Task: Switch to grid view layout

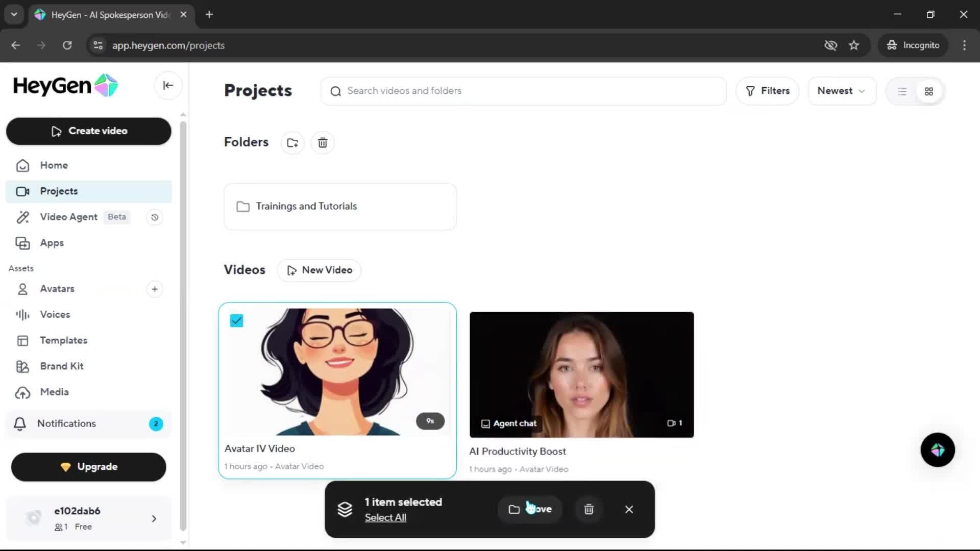Action: pos(928,91)
